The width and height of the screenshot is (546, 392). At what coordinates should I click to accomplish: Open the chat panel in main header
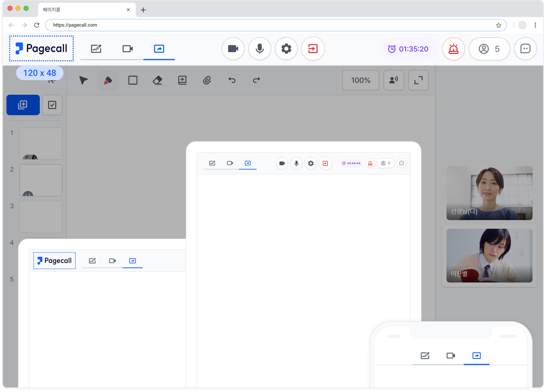pos(525,49)
